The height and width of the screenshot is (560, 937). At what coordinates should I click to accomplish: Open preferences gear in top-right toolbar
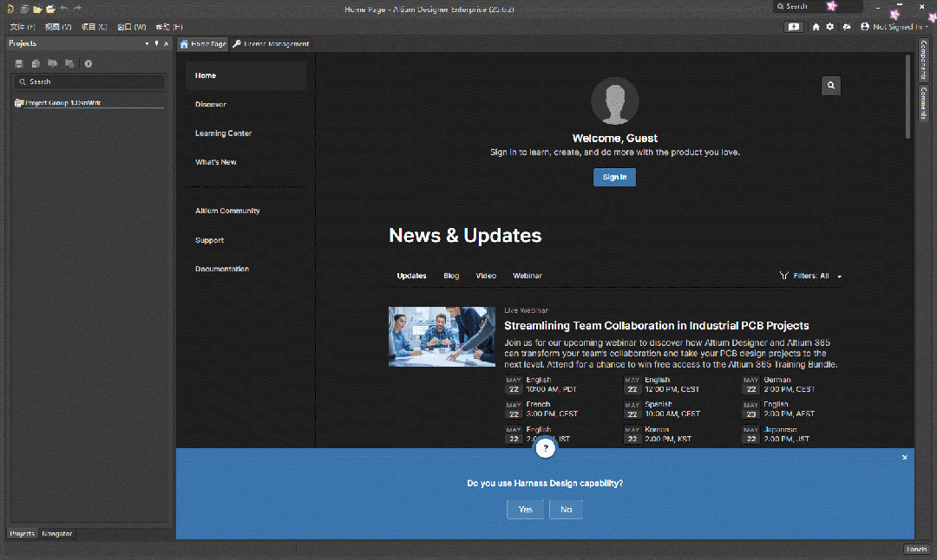point(830,27)
